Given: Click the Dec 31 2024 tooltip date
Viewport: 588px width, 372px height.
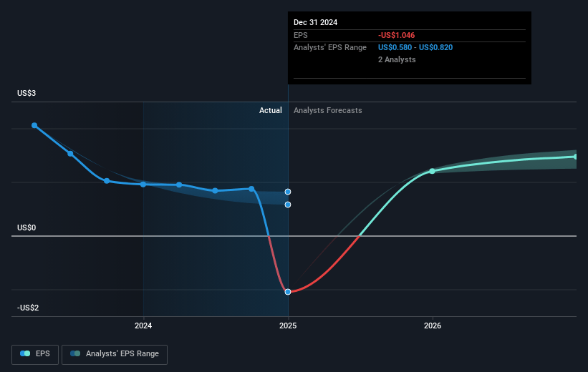Looking at the screenshot, I should (x=315, y=22).
